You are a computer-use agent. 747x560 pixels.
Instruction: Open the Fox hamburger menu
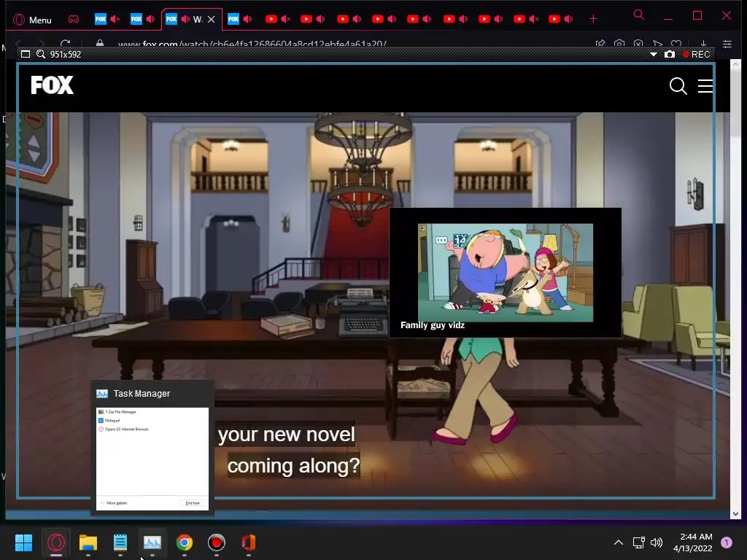pyautogui.click(x=705, y=86)
